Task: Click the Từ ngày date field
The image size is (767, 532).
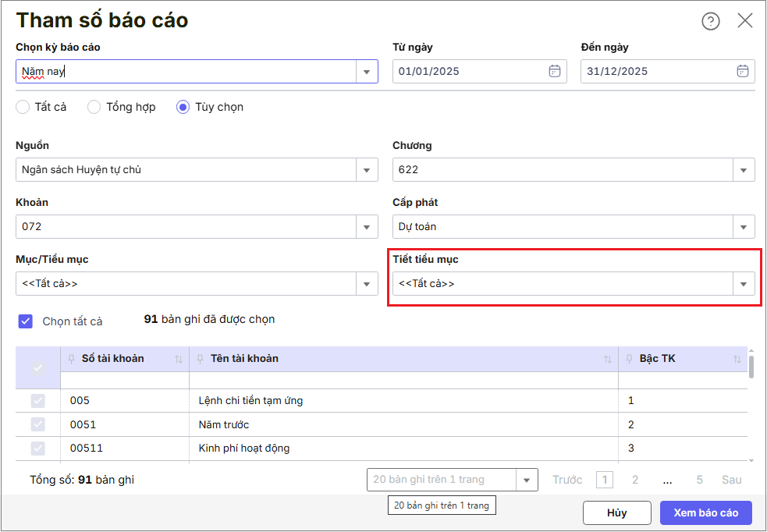Action: (479, 72)
